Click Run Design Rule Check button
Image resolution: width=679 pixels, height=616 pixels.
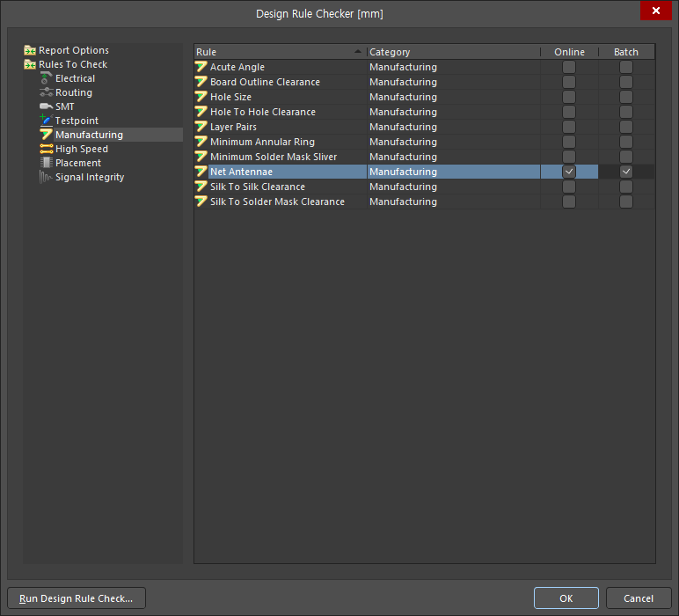click(x=77, y=598)
